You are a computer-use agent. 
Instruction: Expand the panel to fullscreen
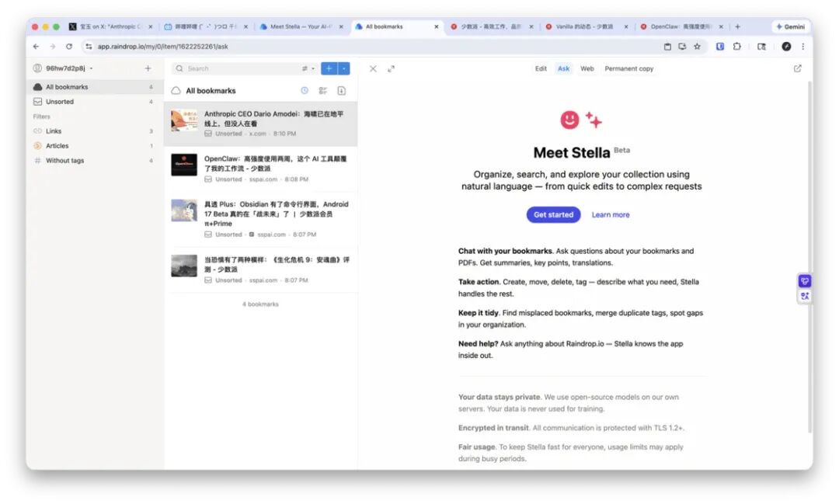[391, 68]
